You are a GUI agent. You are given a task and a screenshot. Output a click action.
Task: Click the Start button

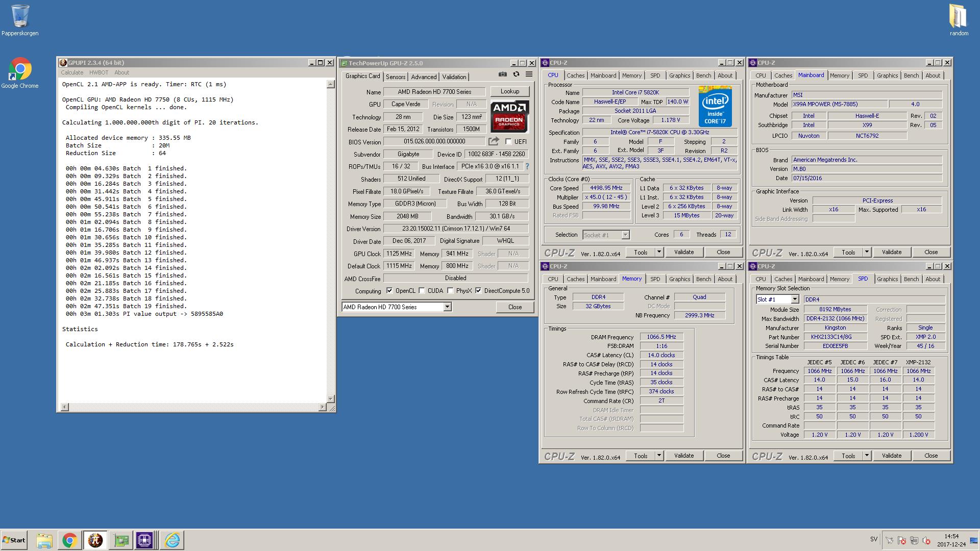(14, 540)
